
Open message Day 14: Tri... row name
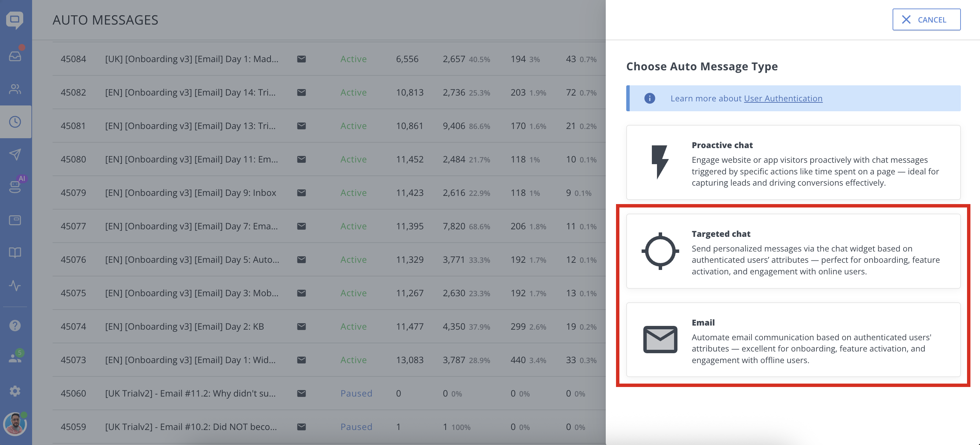[190, 92]
